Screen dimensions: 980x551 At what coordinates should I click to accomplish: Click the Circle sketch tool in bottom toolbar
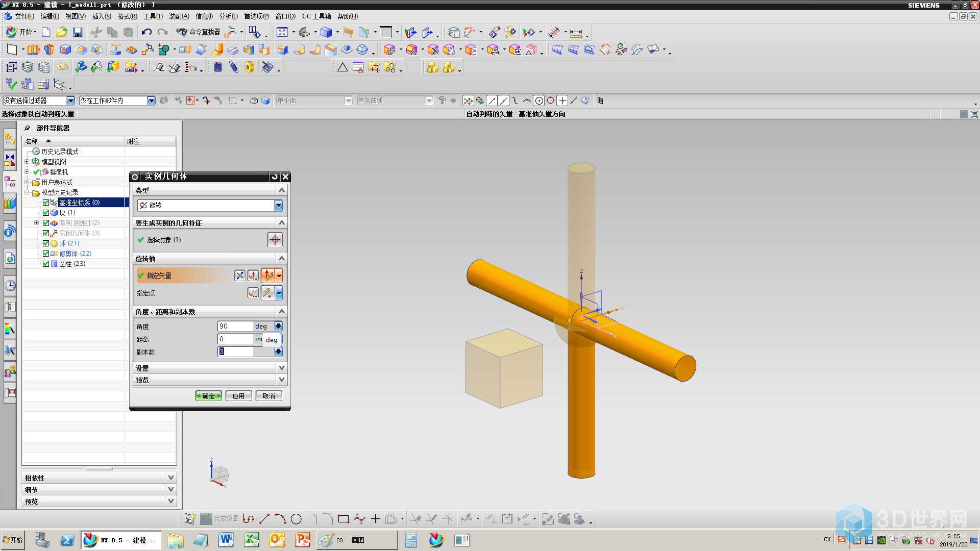(x=296, y=519)
